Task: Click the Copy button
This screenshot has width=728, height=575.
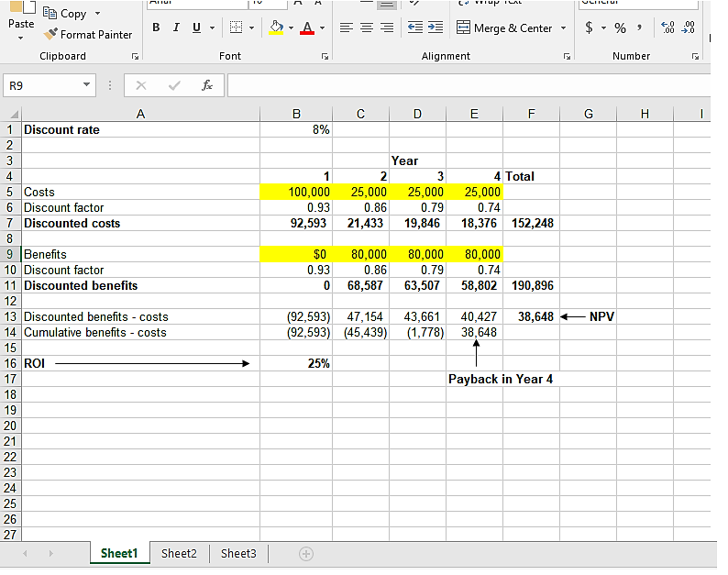Action: (x=65, y=14)
